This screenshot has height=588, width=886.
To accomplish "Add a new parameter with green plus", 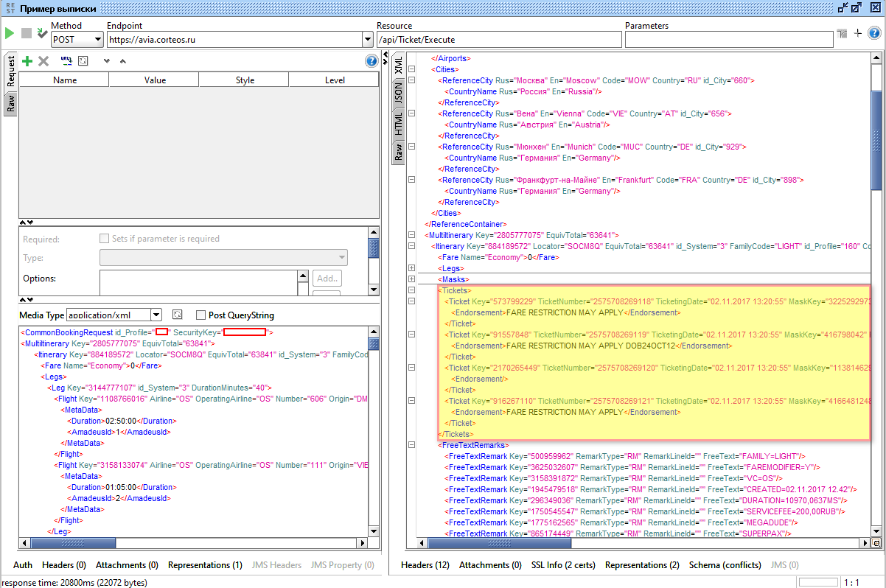I will [27, 61].
